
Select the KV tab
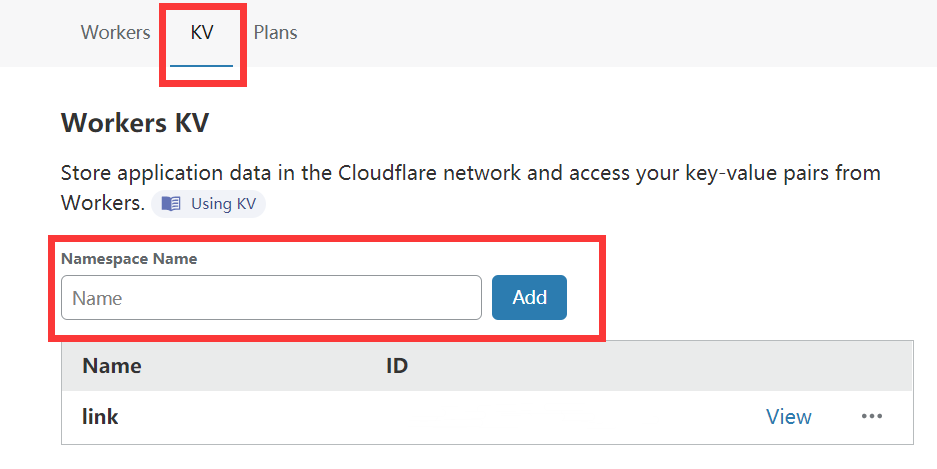(201, 32)
